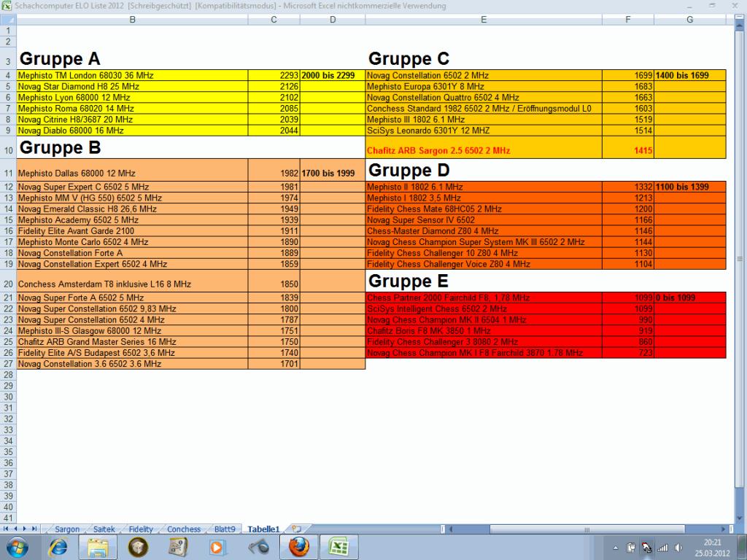Screen dimensions: 747x560
Task: Launch Internet Explorer from the taskbar
Action: pyautogui.click(x=58, y=548)
